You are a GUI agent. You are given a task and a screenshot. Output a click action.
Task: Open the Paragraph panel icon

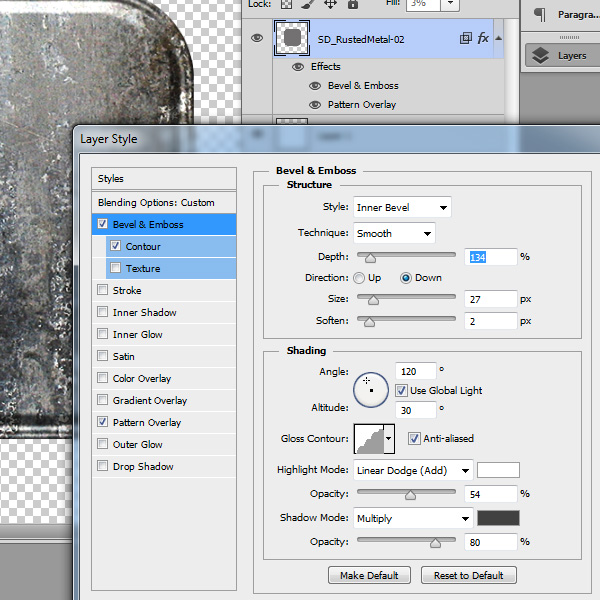540,15
